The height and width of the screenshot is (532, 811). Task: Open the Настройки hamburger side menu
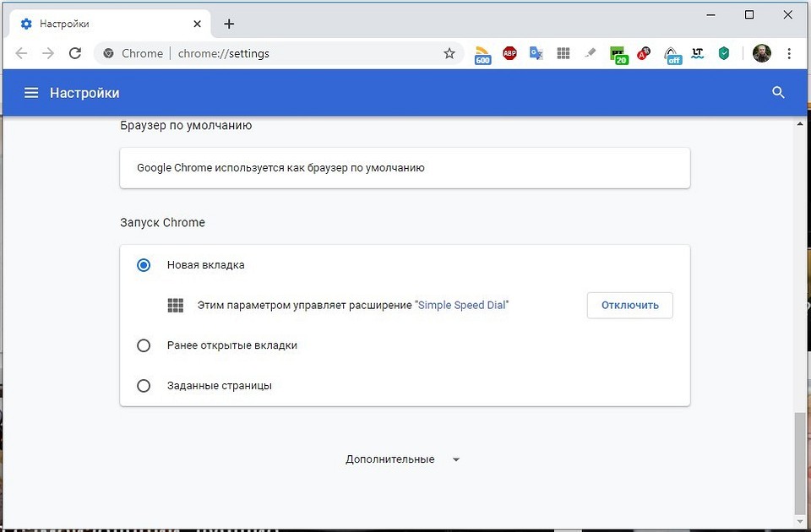click(31, 93)
